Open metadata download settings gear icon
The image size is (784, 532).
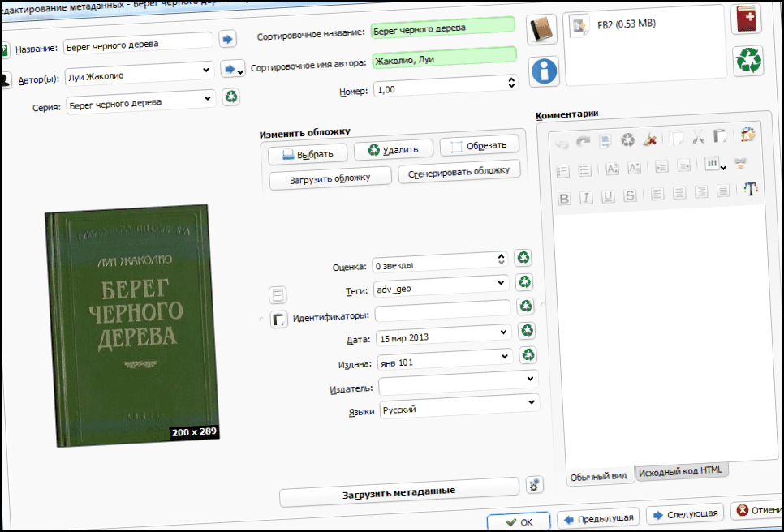[x=534, y=485]
